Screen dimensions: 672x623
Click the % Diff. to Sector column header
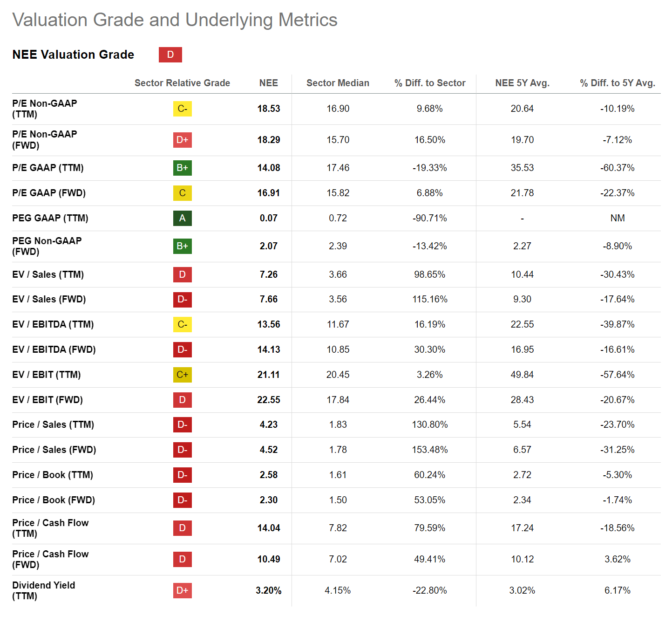[x=429, y=83]
